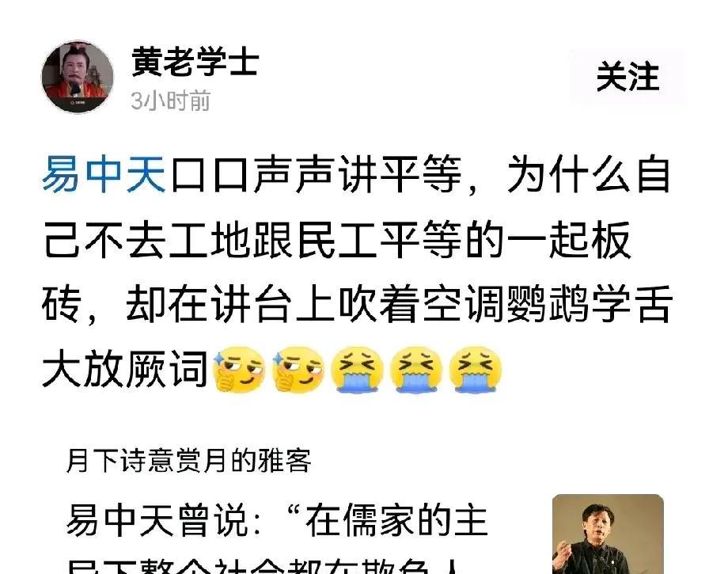Click post text line starting 己不去工地
The width and height of the screenshot is (728, 574).
click(337, 240)
